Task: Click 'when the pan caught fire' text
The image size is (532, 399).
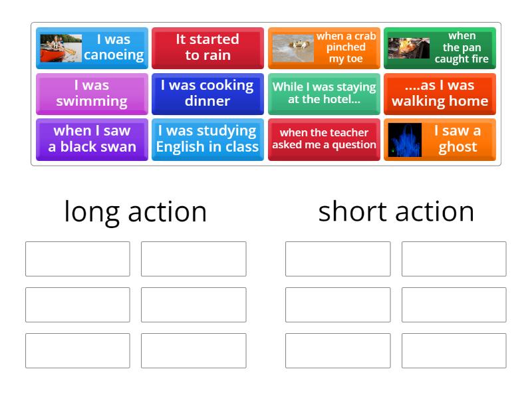Action: (x=462, y=47)
